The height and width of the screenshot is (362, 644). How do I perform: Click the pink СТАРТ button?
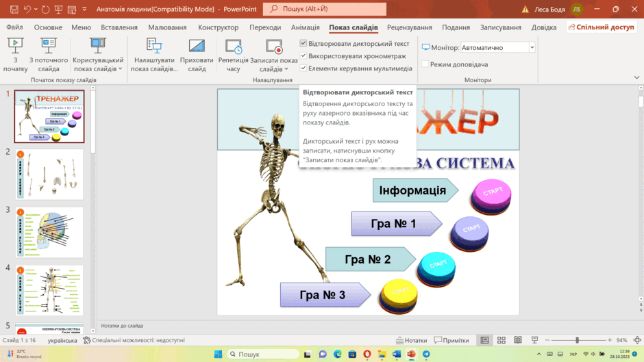[x=491, y=196]
